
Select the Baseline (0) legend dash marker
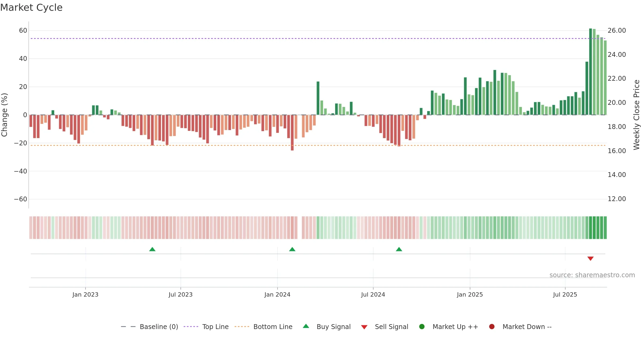tap(128, 327)
